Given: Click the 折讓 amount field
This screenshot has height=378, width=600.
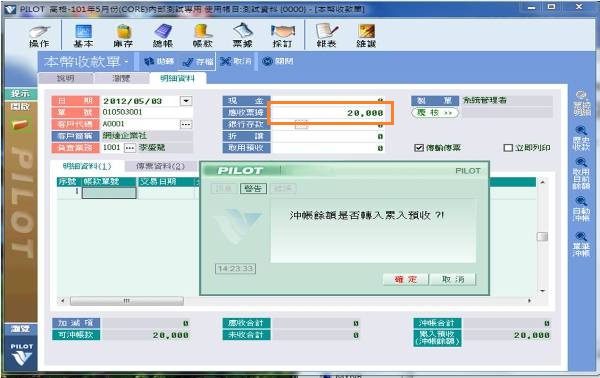Looking at the screenshot, I should coord(328,136).
